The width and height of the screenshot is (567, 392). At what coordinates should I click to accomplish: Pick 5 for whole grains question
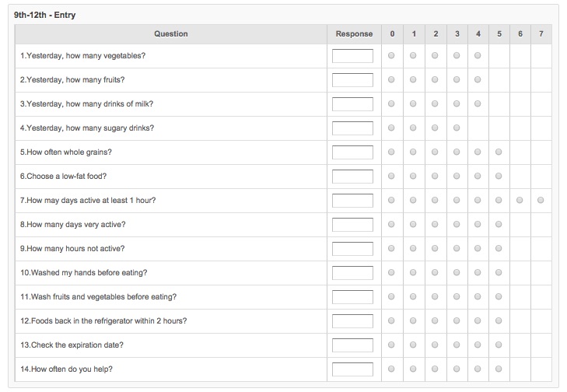[x=499, y=152]
